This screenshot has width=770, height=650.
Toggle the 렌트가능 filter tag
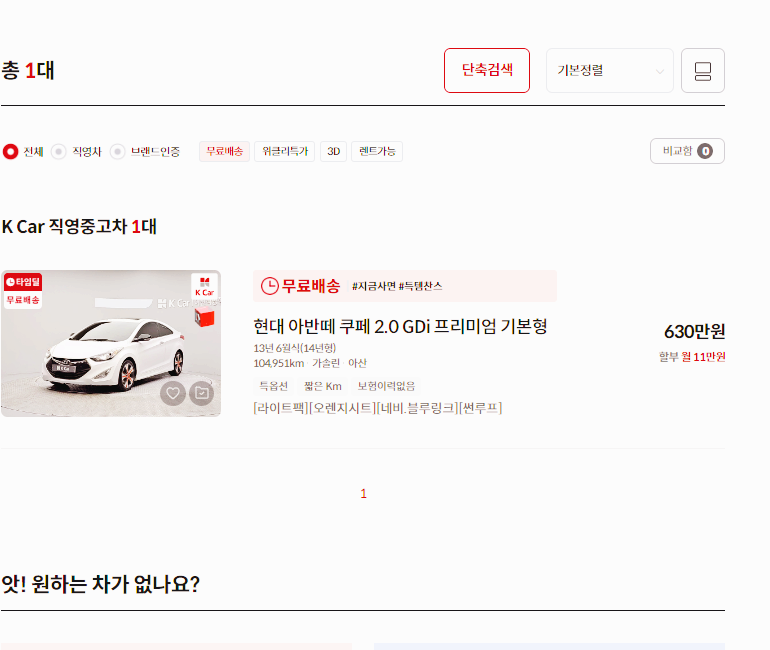pos(377,151)
